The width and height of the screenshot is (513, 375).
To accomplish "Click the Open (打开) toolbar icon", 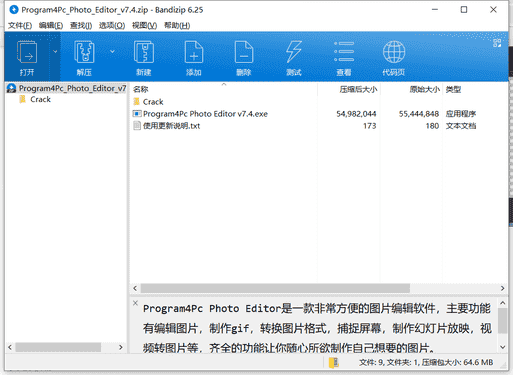I will click(x=27, y=52).
